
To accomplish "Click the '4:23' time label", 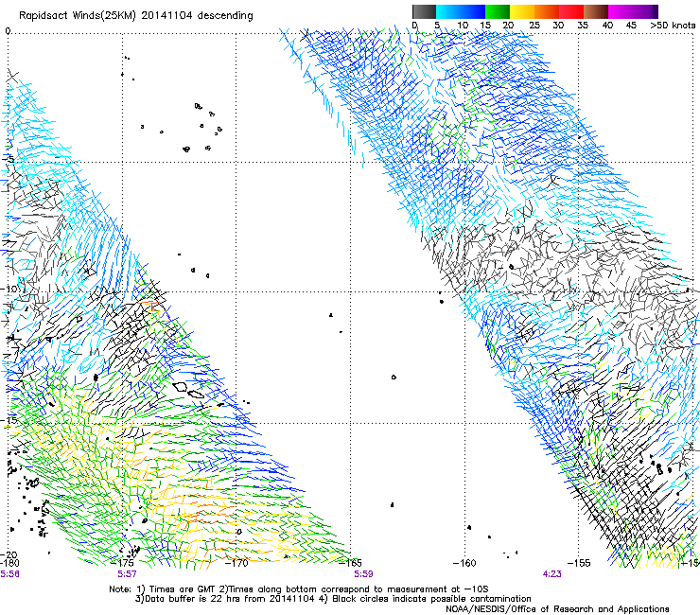I will pos(551,574).
